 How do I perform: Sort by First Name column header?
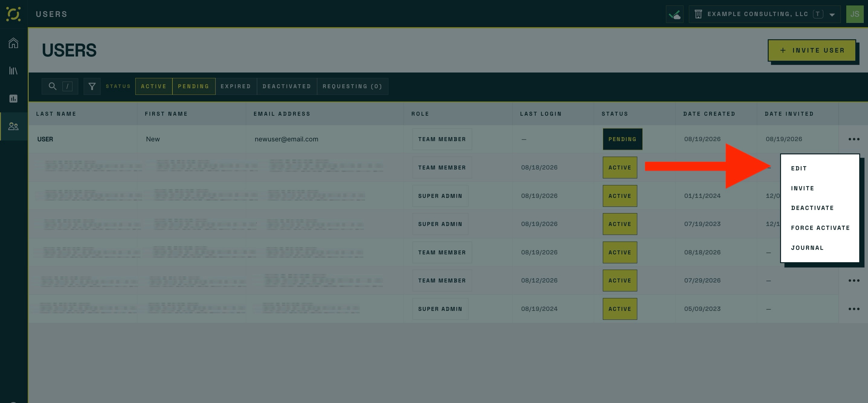pos(166,114)
